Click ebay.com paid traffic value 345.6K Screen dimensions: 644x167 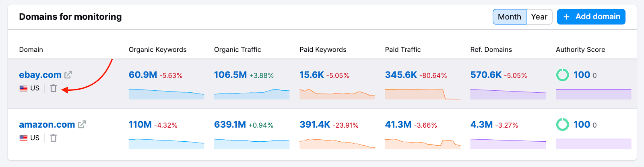[x=401, y=75]
